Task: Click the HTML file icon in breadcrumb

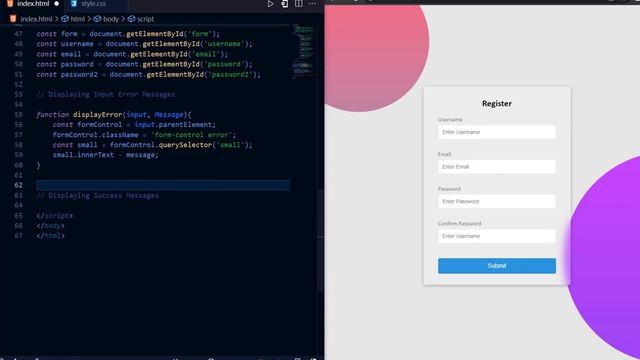Action: (13, 19)
